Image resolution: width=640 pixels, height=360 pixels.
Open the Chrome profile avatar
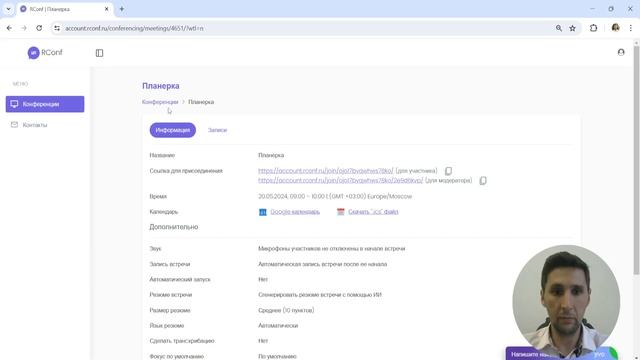(616, 28)
